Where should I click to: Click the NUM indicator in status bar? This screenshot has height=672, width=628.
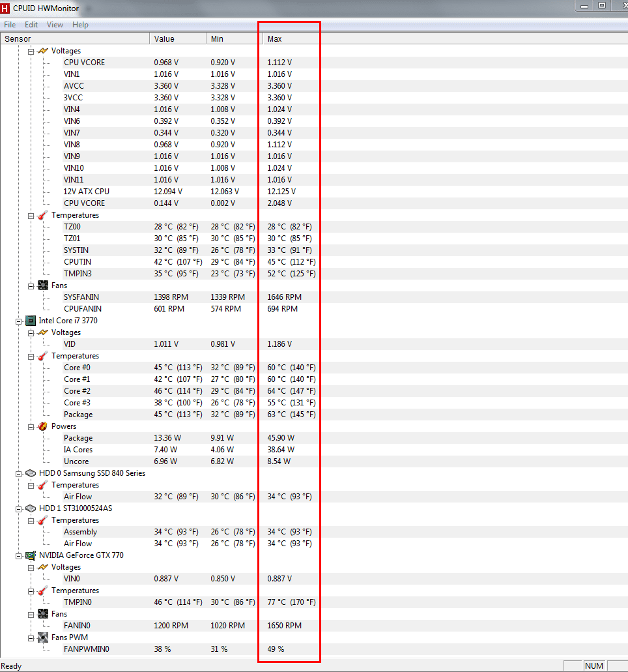coord(593,666)
